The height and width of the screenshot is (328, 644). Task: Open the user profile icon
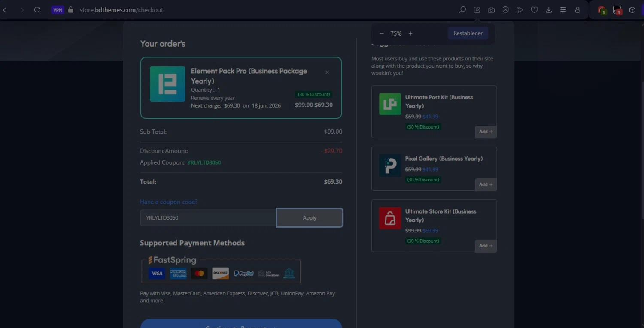(x=577, y=10)
